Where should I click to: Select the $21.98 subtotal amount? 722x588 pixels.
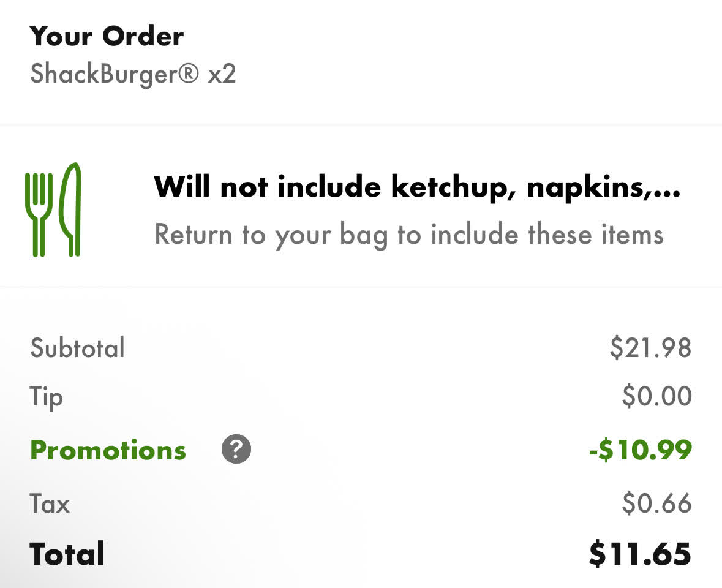tap(650, 348)
